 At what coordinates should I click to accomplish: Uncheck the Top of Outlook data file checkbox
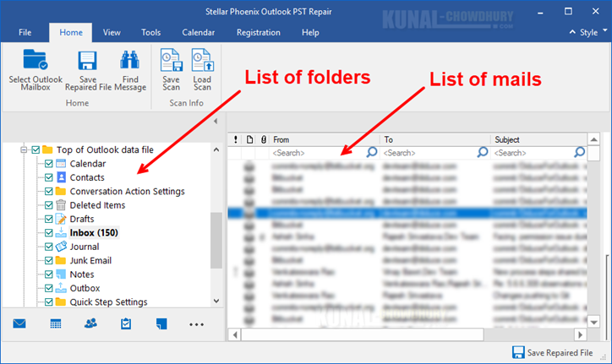click(x=36, y=149)
